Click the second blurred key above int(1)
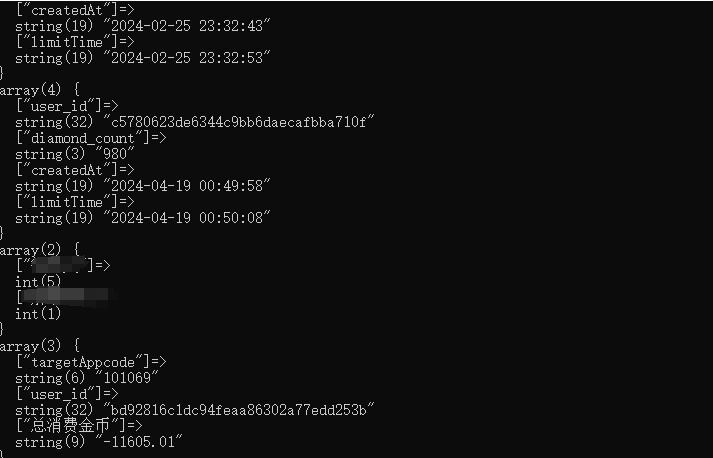Screen dimensions: 713x458 pos(66,297)
